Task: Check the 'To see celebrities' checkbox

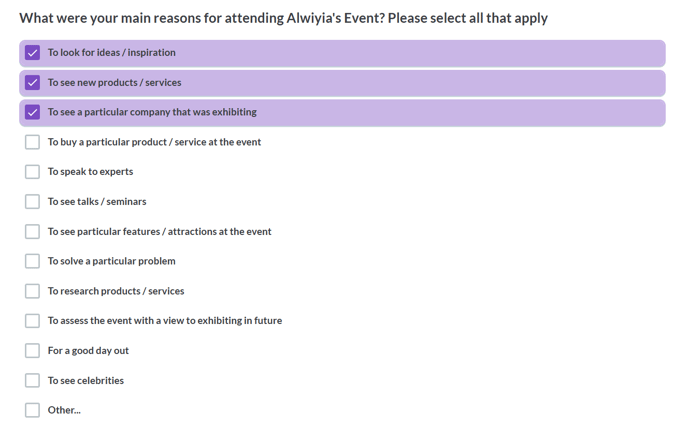Action: coord(33,381)
